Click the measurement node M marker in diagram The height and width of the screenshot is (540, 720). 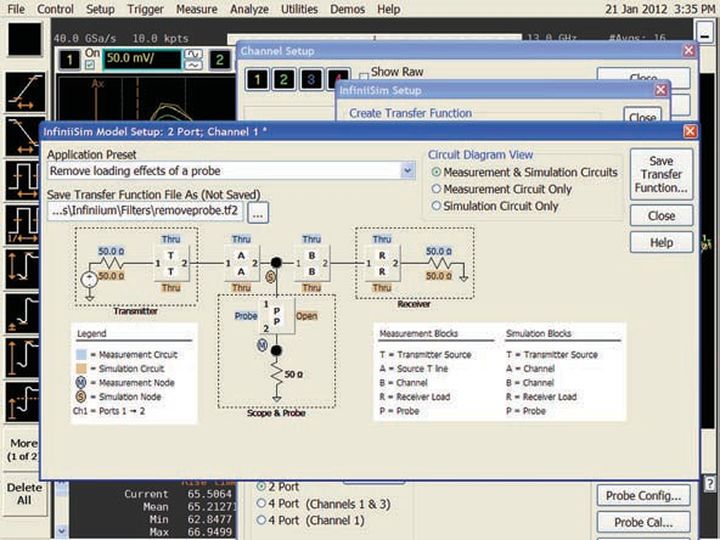coord(262,344)
